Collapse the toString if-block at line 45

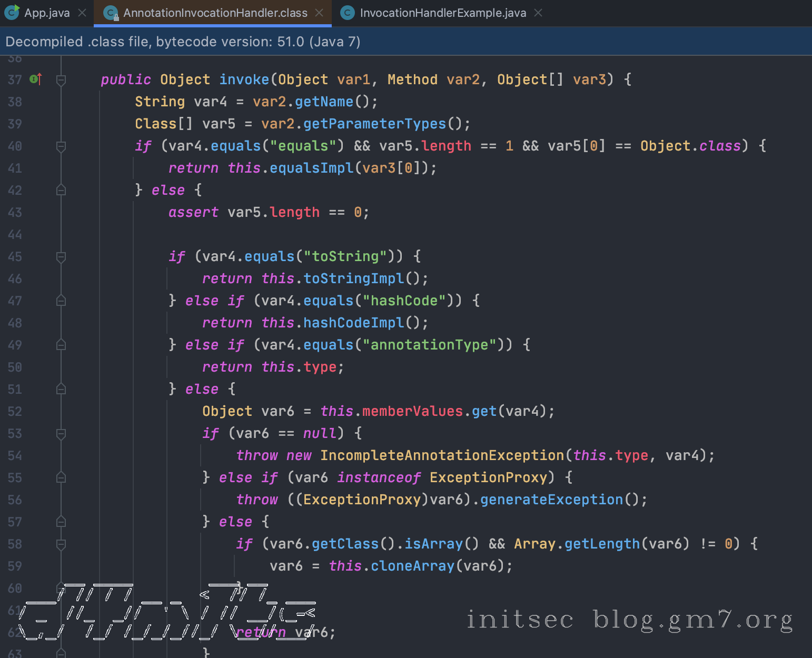[x=61, y=257]
